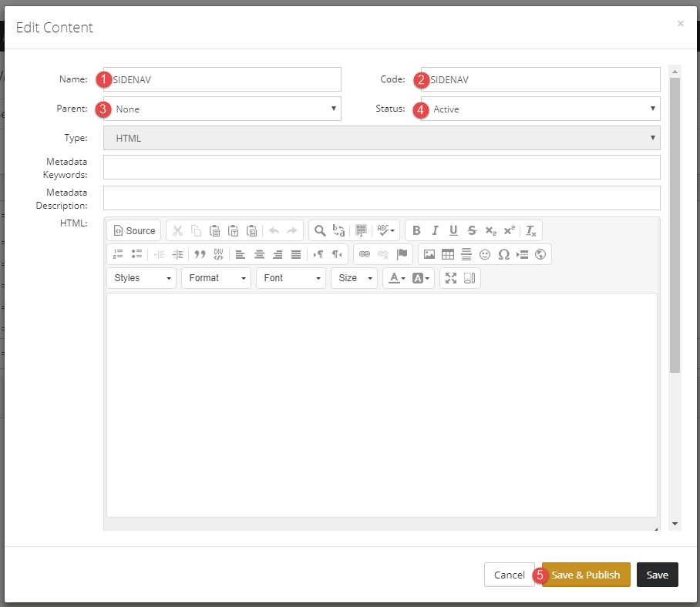Image resolution: width=700 pixels, height=607 pixels.
Task: Toggle Superscript formatting
Action: (x=509, y=230)
